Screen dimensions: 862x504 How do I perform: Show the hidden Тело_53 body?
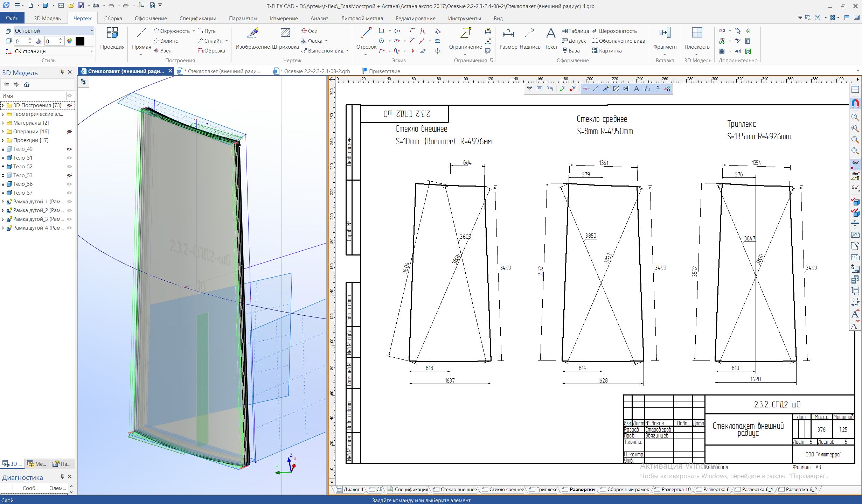(x=69, y=175)
